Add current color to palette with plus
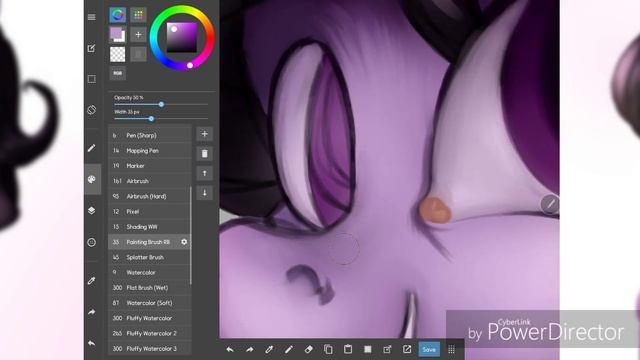The image size is (640, 360). pos(138,35)
